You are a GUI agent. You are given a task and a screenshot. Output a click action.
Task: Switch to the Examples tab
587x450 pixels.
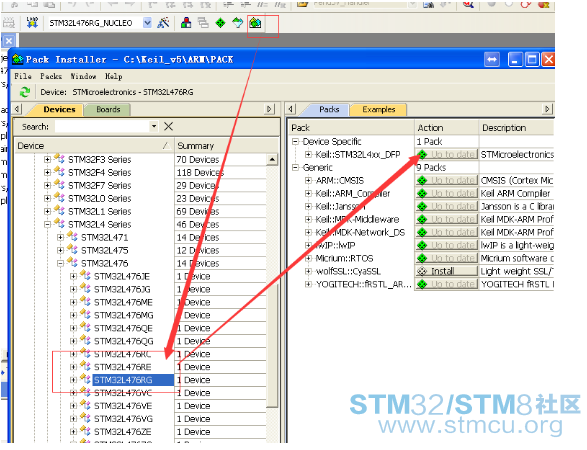(x=378, y=110)
